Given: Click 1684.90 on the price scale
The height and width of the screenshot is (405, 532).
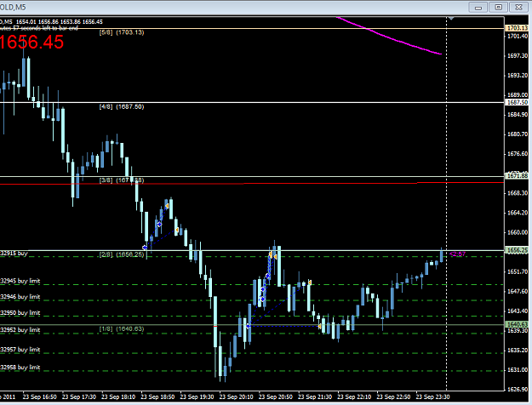Looking at the screenshot, I should click(x=518, y=115).
